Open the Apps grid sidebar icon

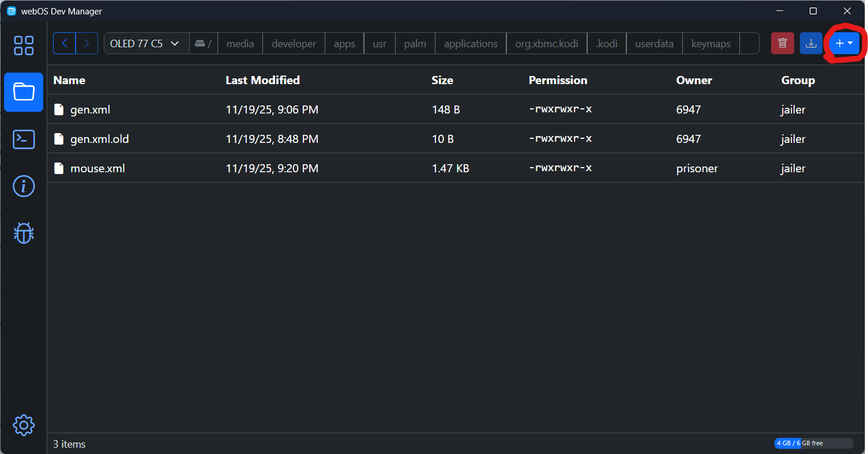[x=24, y=46]
